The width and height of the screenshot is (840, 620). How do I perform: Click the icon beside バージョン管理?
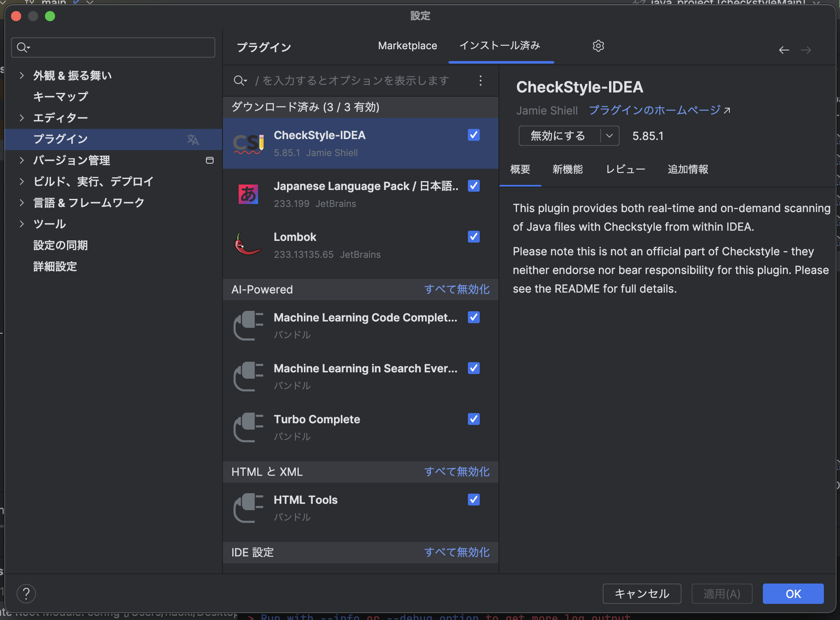click(209, 160)
